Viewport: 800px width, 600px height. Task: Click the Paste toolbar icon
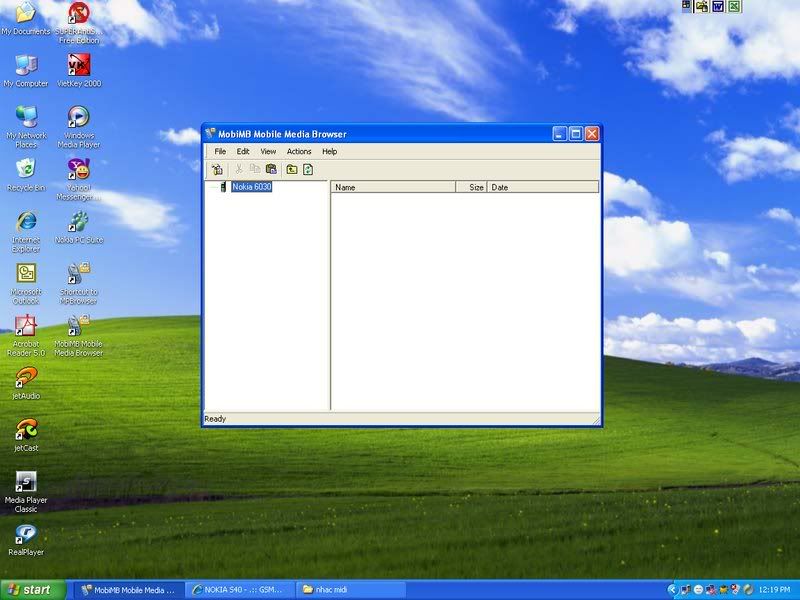point(271,169)
